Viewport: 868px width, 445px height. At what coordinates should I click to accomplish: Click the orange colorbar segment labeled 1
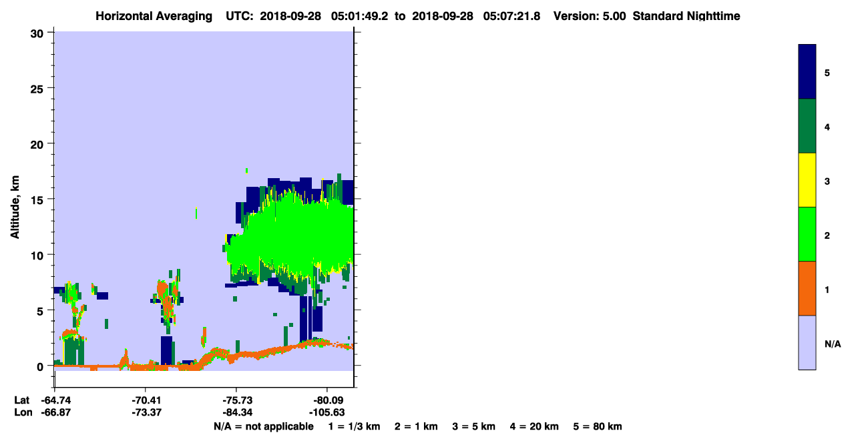[807, 288]
